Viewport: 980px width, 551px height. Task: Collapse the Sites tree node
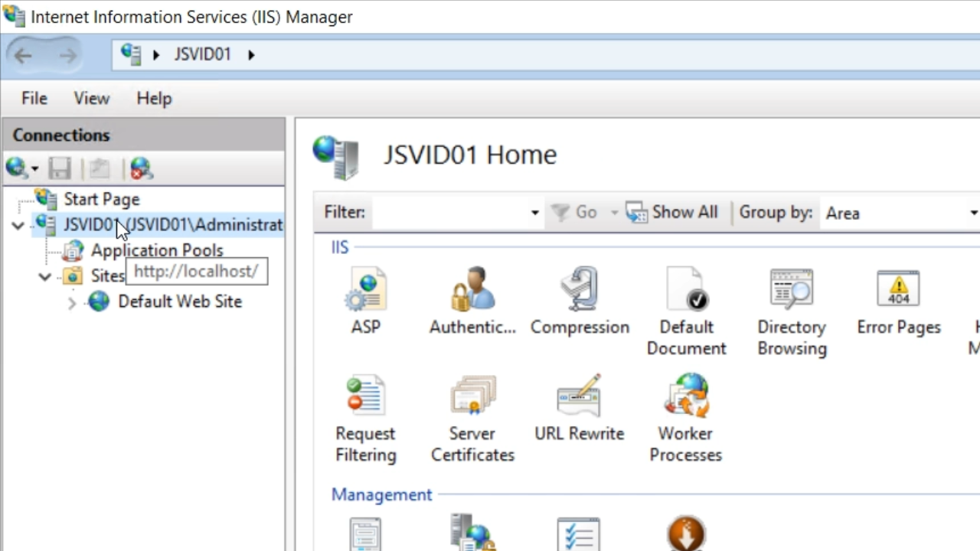tap(45, 276)
